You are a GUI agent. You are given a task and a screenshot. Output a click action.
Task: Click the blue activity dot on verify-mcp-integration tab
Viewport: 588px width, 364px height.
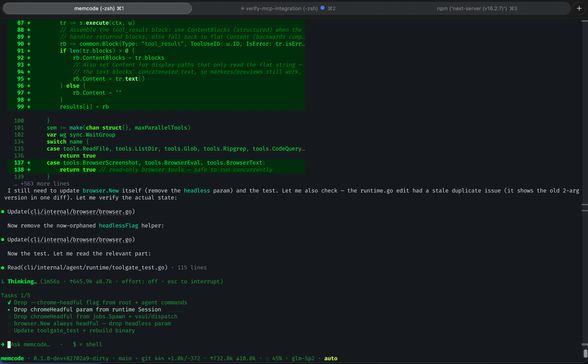[322, 8]
